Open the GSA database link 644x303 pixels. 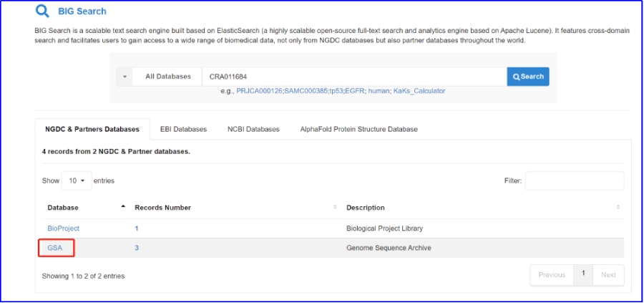click(55, 248)
